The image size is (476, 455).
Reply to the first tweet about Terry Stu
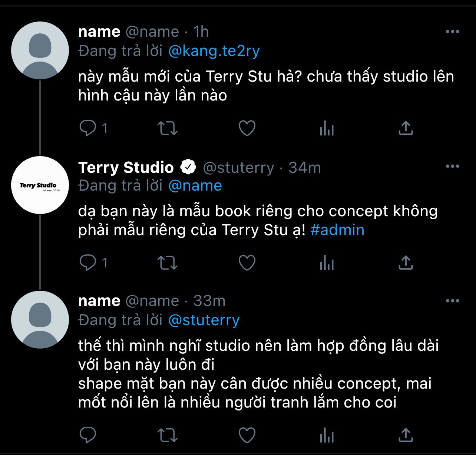88,128
